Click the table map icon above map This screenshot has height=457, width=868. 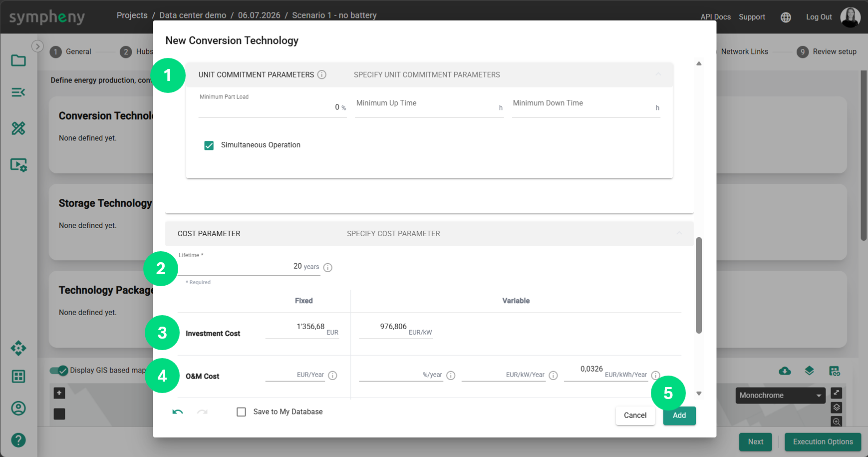click(835, 371)
